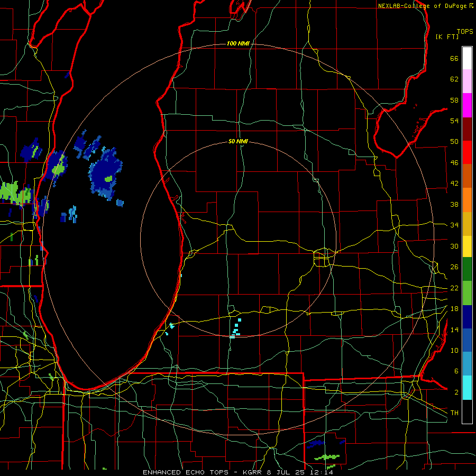Click the TH legend label

(454, 413)
